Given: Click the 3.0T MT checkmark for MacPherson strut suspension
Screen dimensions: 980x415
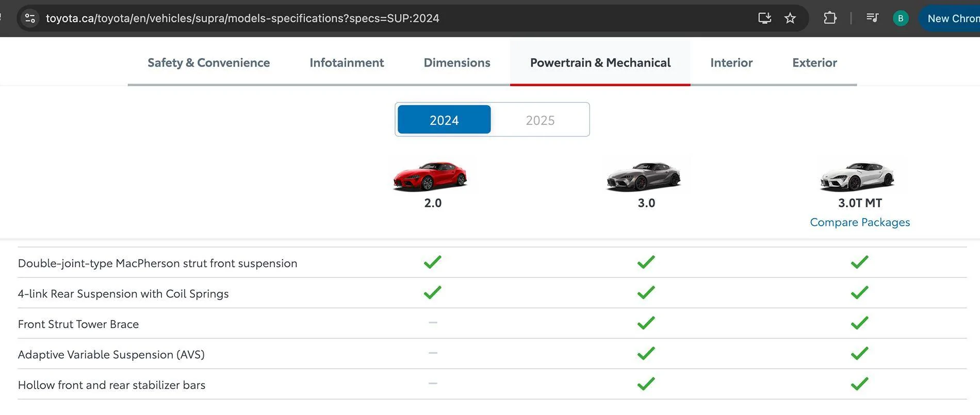Looking at the screenshot, I should tap(860, 262).
